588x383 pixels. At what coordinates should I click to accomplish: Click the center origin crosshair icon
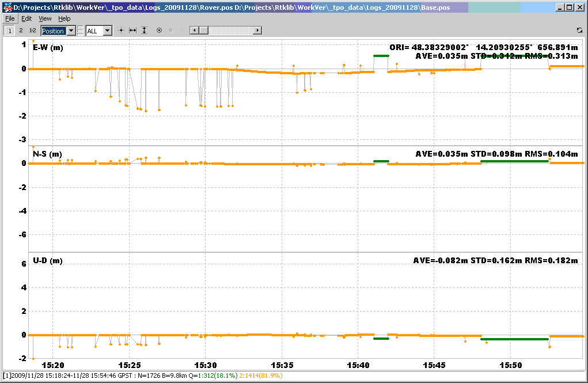pyautogui.click(x=121, y=31)
